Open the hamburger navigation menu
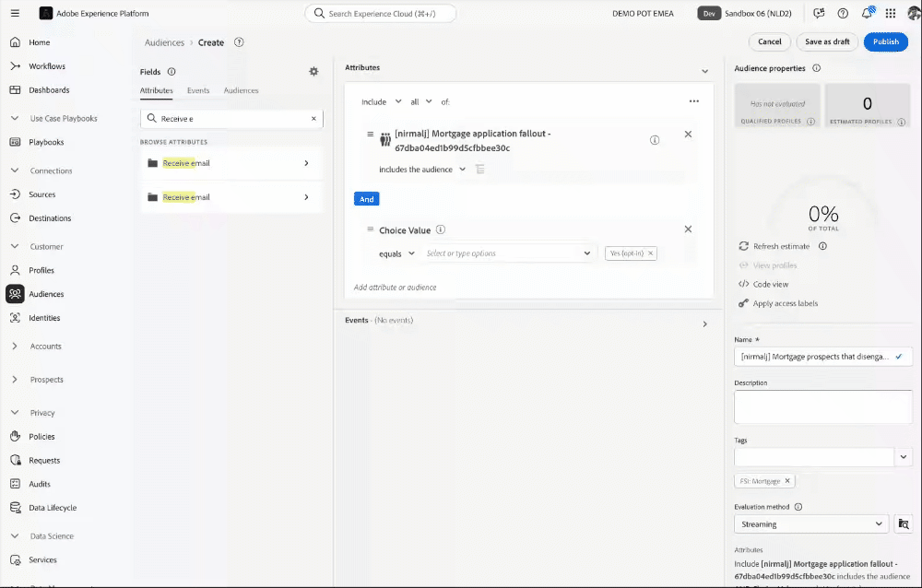The height and width of the screenshot is (588, 922). (x=16, y=13)
